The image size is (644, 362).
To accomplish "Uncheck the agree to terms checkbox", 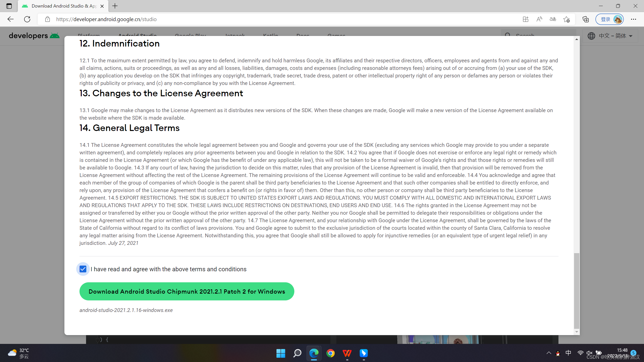I will click(83, 269).
